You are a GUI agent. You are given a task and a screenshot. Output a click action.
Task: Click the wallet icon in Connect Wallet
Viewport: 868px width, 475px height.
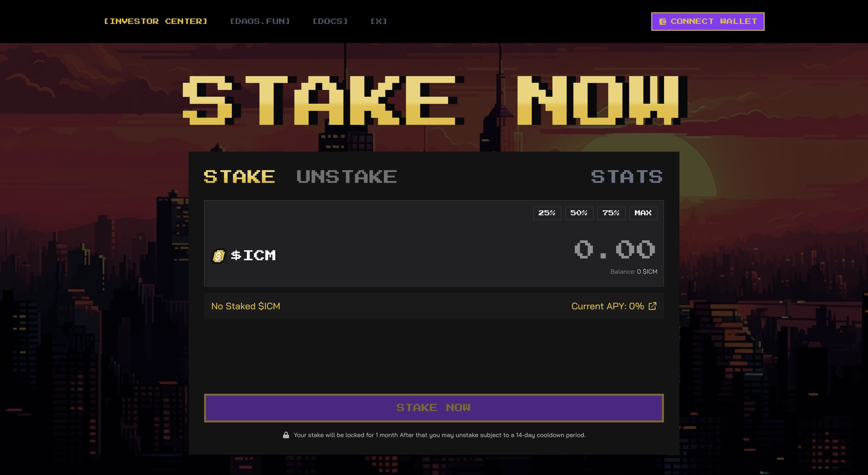[662, 22]
